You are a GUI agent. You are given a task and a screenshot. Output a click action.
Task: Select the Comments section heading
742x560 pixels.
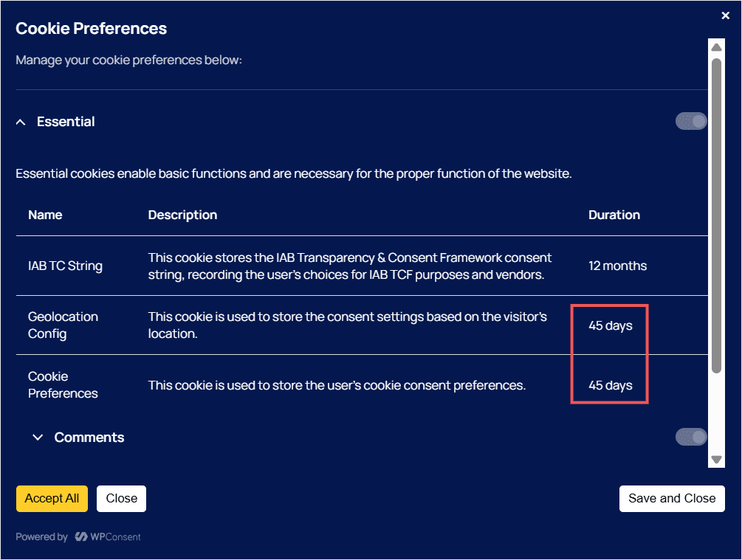(x=89, y=438)
